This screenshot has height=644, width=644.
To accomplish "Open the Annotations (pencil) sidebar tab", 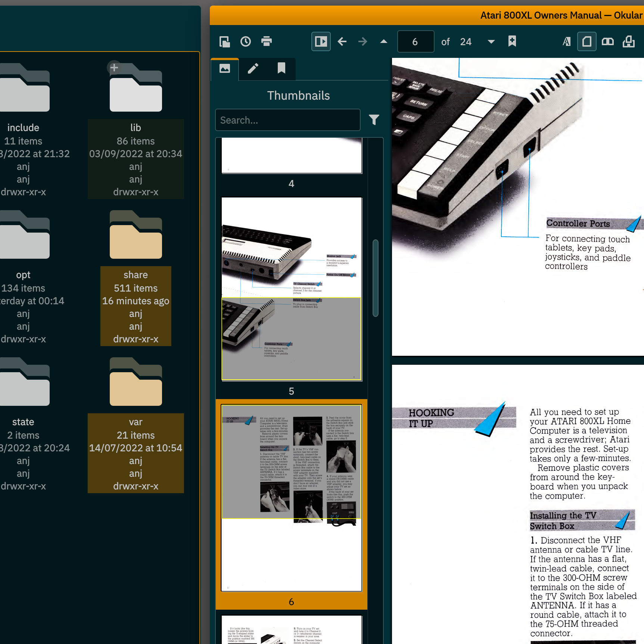I will tap(253, 69).
